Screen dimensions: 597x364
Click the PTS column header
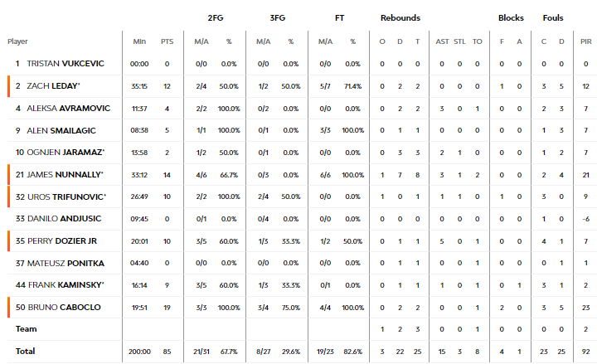(x=167, y=41)
